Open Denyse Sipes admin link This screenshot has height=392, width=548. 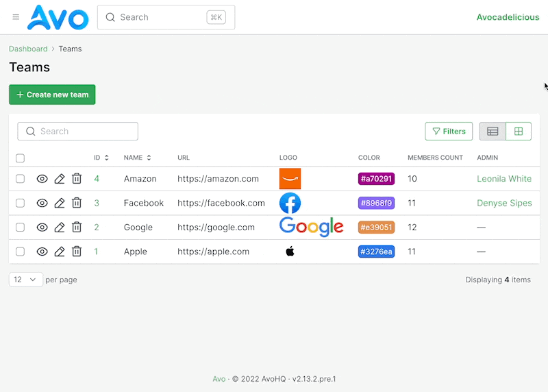[504, 203]
